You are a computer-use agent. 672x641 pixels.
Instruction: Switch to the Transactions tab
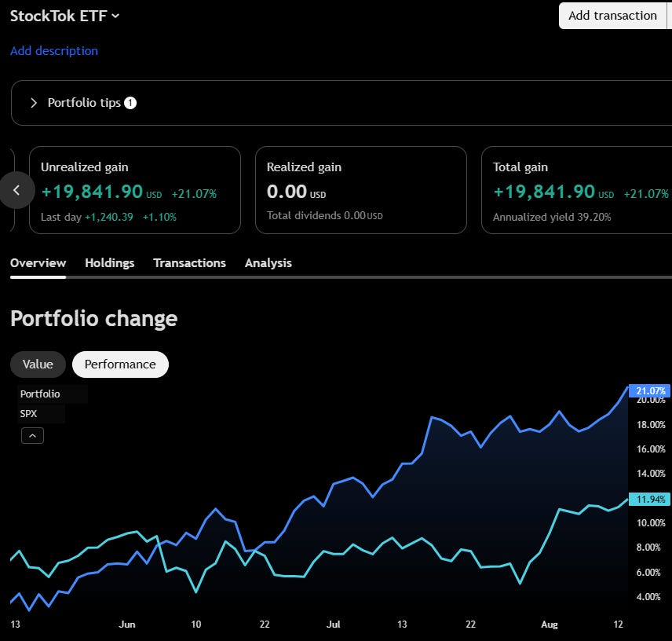pos(189,263)
